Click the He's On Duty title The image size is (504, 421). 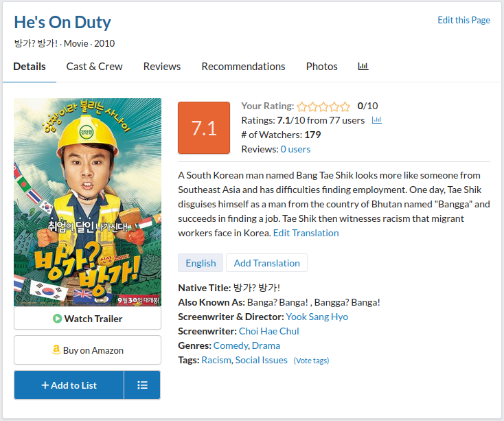pos(62,23)
